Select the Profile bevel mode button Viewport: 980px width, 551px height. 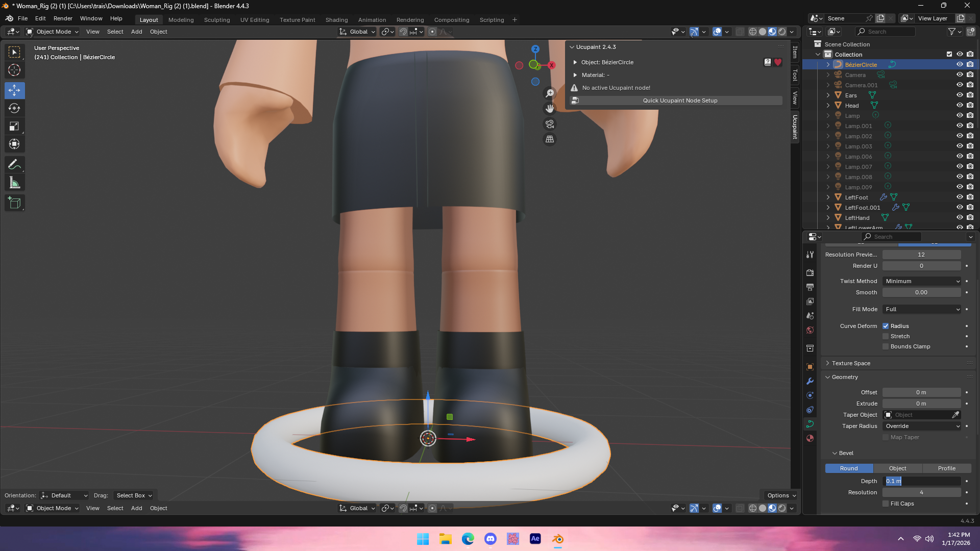[x=946, y=468]
